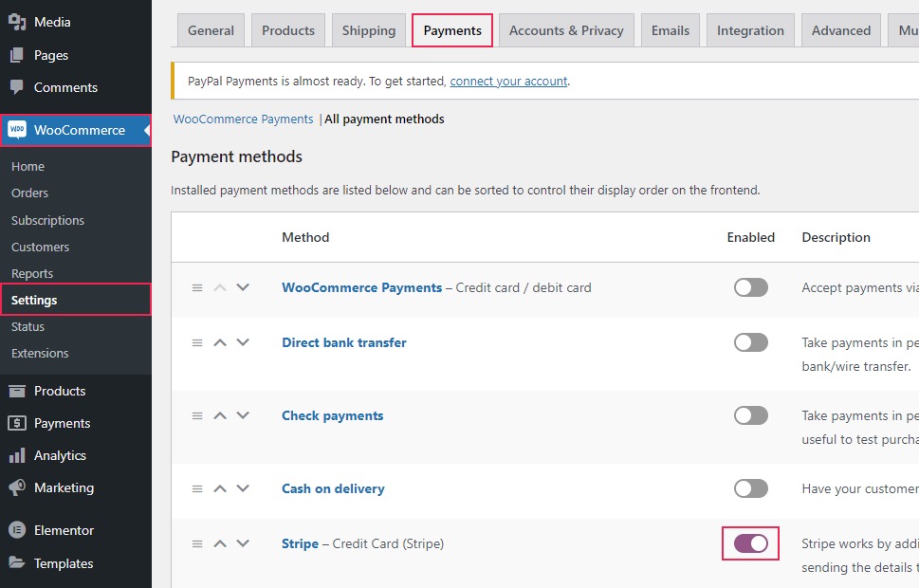Screen dimensions: 919x588
Task: Grab the drag handle for Cash on delivery
Action: point(197,489)
